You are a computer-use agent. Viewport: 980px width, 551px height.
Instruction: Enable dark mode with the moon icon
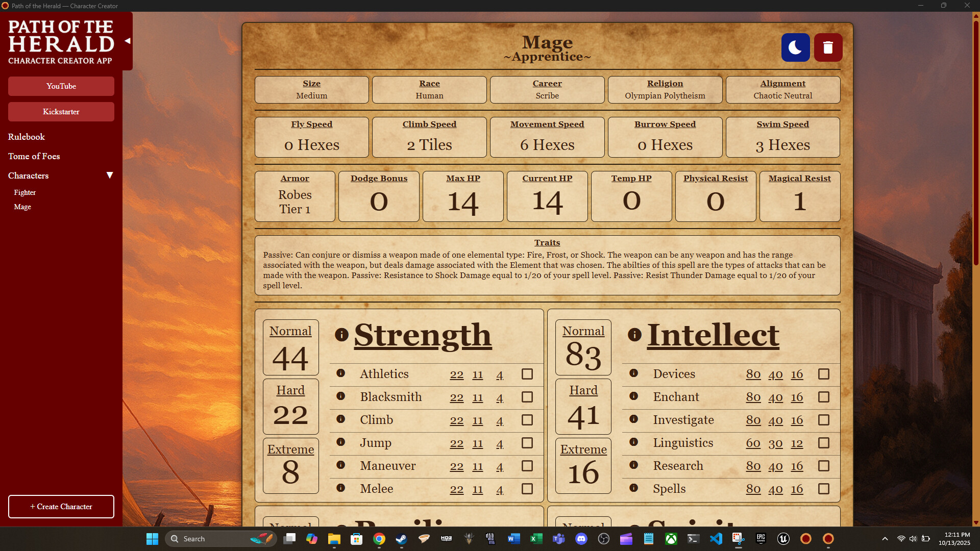pyautogui.click(x=795, y=47)
